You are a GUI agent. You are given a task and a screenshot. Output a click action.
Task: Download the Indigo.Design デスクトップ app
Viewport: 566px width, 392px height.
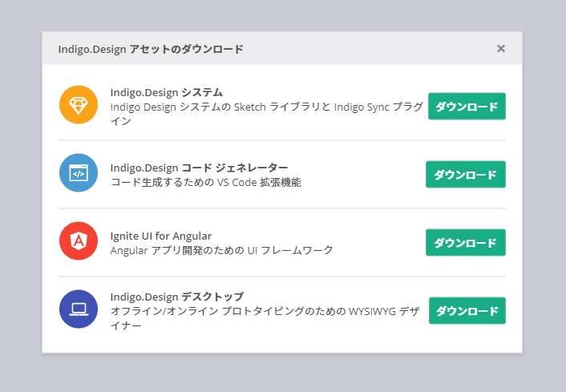click(467, 310)
